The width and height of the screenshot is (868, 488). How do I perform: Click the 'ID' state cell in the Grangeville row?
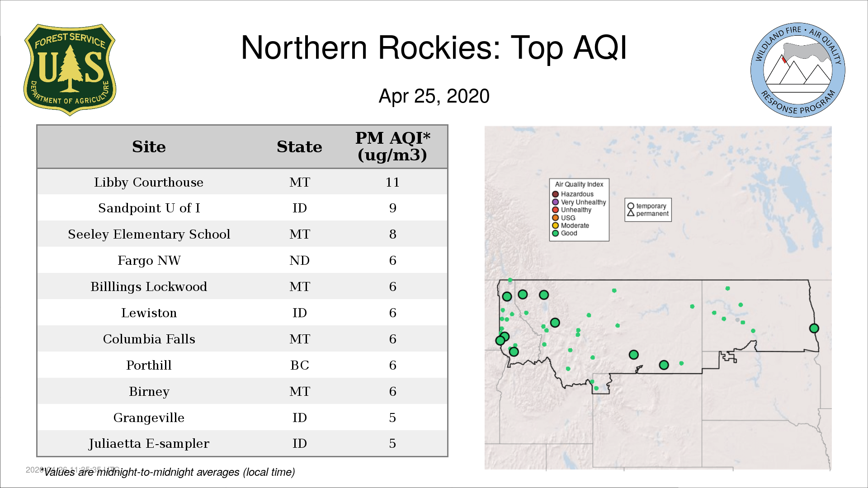pyautogui.click(x=299, y=418)
